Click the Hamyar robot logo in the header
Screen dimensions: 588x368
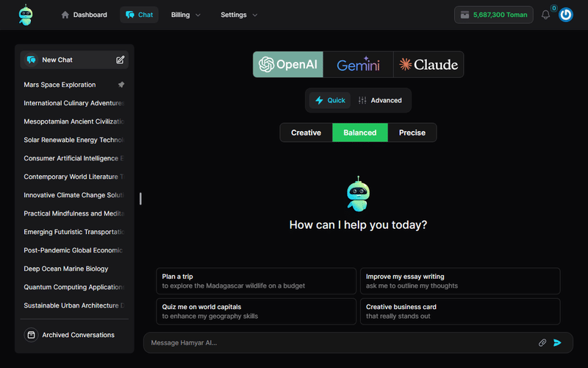pos(26,15)
